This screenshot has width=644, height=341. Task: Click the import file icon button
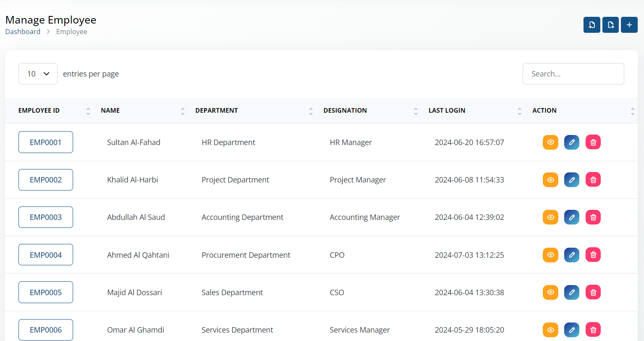pyautogui.click(x=591, y=25)
